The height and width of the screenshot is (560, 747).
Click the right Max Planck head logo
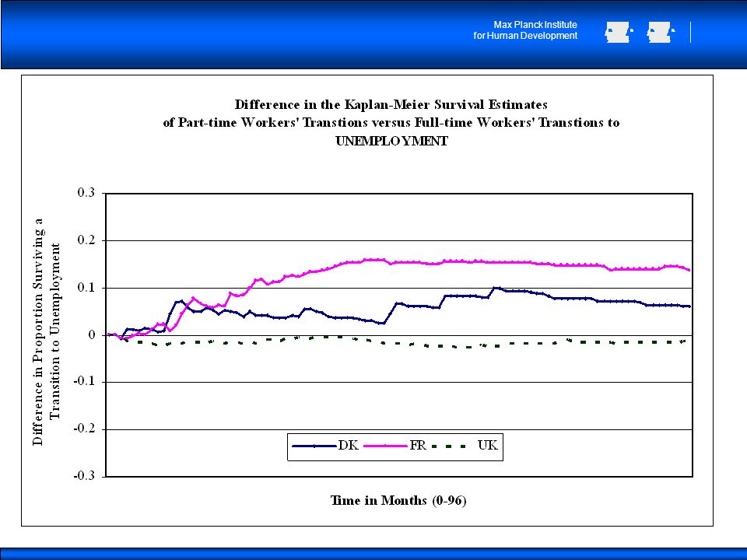pos(661,33)
